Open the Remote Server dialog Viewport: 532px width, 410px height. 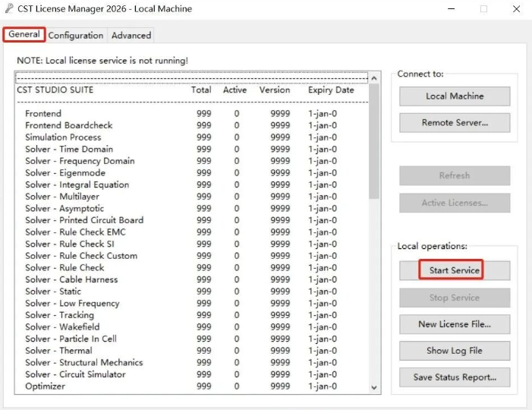[x=455, y=123]
